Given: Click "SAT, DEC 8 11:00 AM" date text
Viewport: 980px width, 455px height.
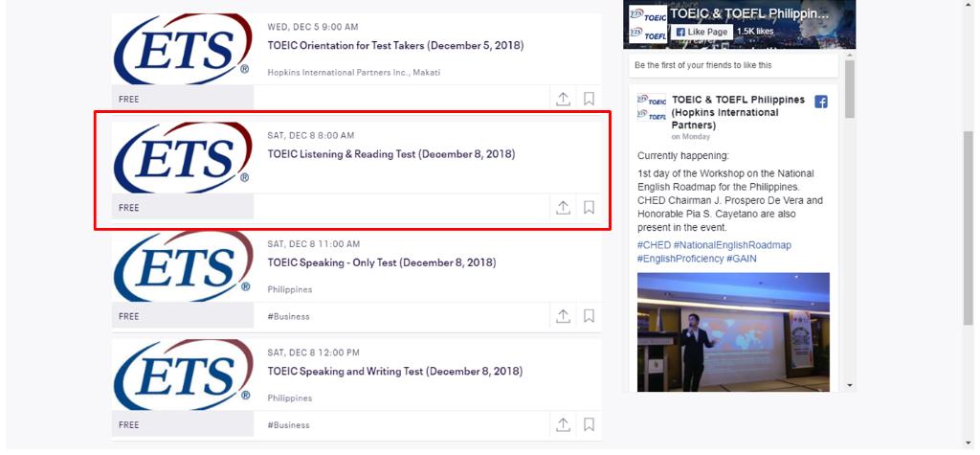Looking at the screenshot, I should (313, 244).
